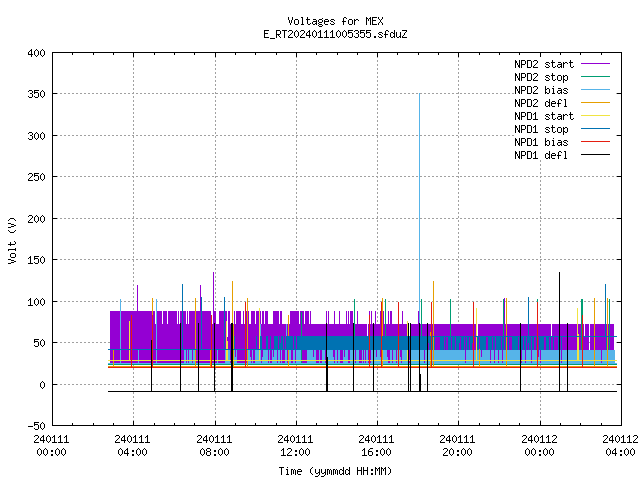Click the x-axis tick 240111 16:00
This screenshot has height=480, width=640.
click(376, 446)
